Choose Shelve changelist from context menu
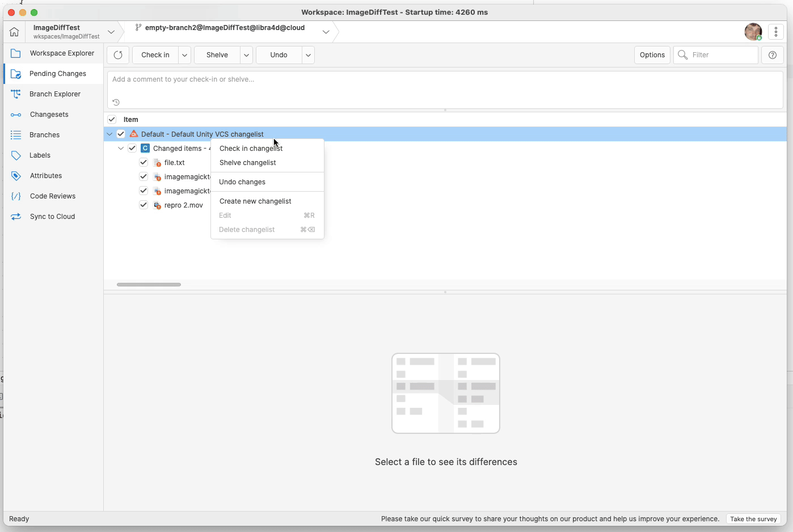793x532 pixels. 247,163
